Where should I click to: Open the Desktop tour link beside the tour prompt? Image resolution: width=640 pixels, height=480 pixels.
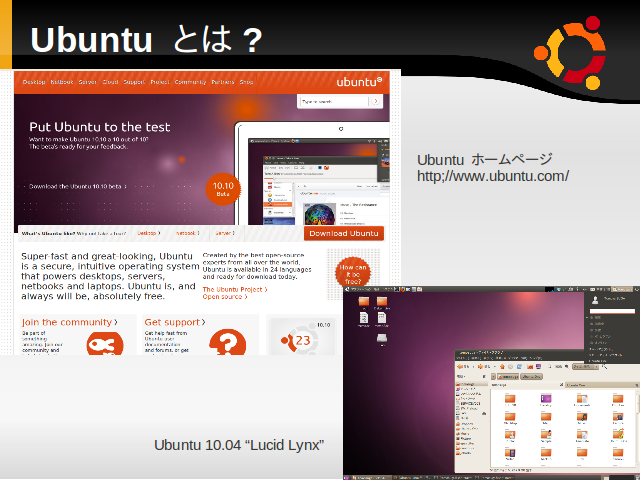pos(149,233)
